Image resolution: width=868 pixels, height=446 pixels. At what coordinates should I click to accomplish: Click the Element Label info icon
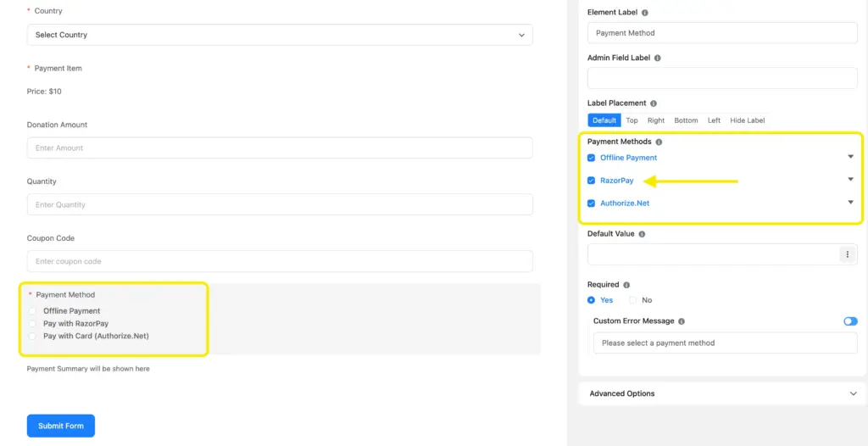click(x=645, y=12)
